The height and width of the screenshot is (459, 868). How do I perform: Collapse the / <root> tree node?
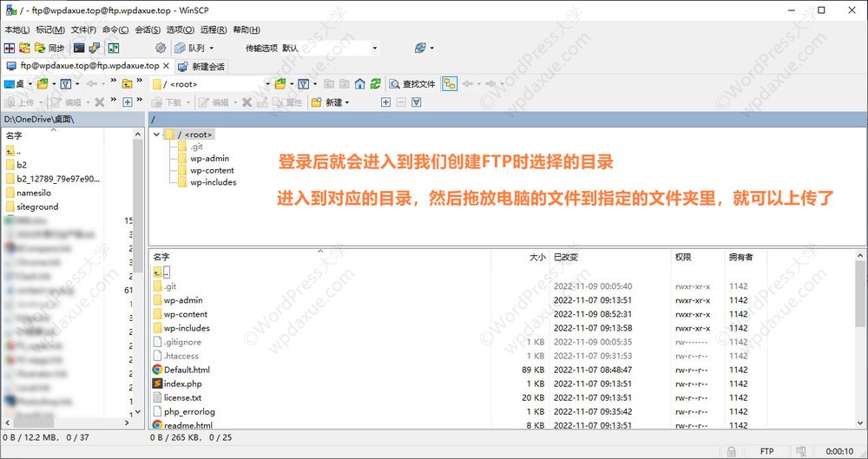click(156, 134)
